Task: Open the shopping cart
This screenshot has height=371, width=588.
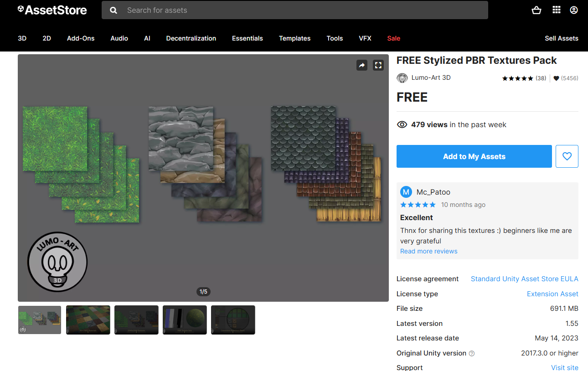Action: pos(536,10)
